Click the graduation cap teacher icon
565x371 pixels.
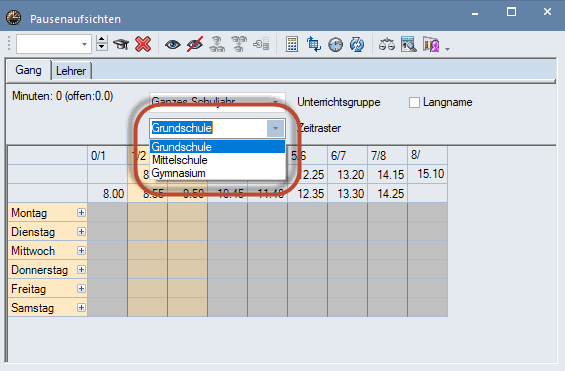pyautogui.click(x=121, y=45)
